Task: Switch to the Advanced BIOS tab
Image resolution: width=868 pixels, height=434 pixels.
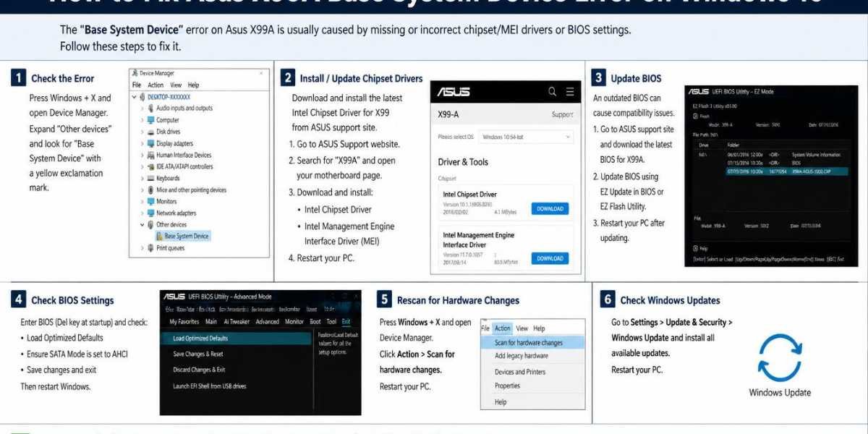Action: coord(267,322)
